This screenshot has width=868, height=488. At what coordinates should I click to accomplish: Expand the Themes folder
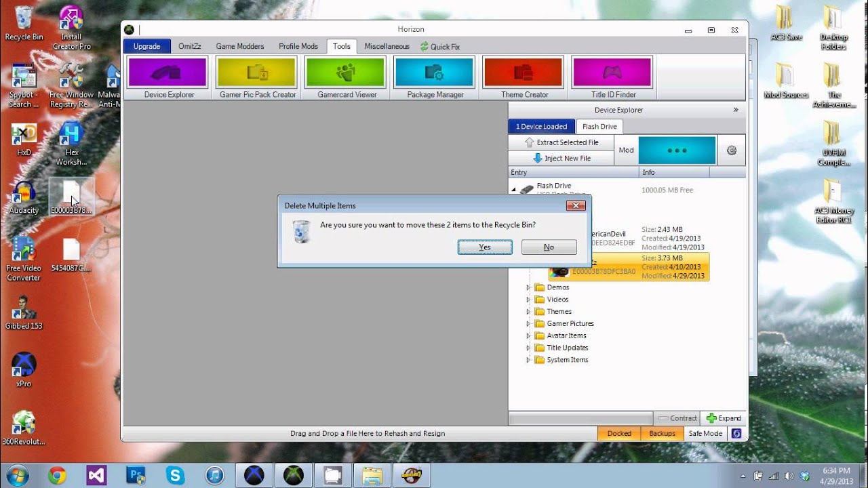point(528,312)
